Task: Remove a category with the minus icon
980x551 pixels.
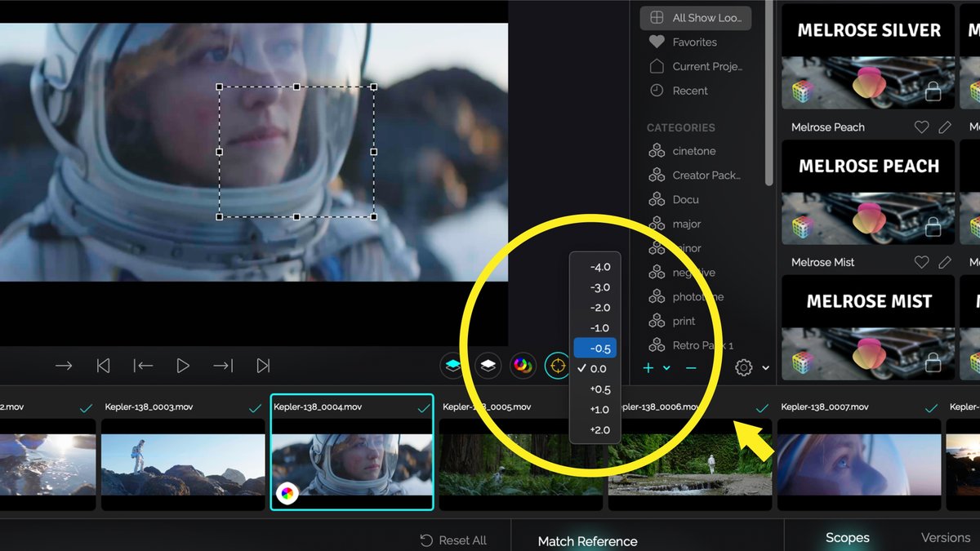Action: 691,368
